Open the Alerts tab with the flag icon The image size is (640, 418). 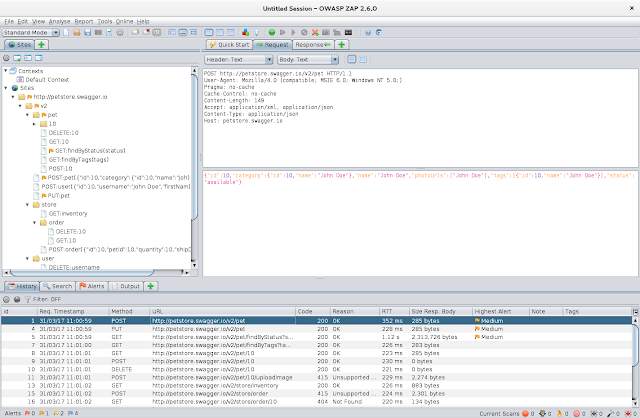pyautogui.click(x=93, y=286)
